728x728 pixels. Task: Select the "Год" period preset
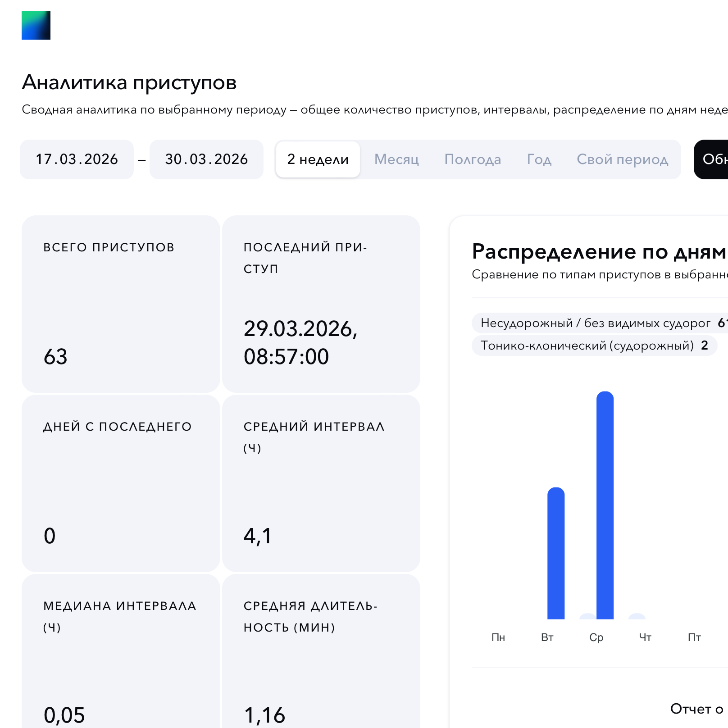[x=539, y=159]
